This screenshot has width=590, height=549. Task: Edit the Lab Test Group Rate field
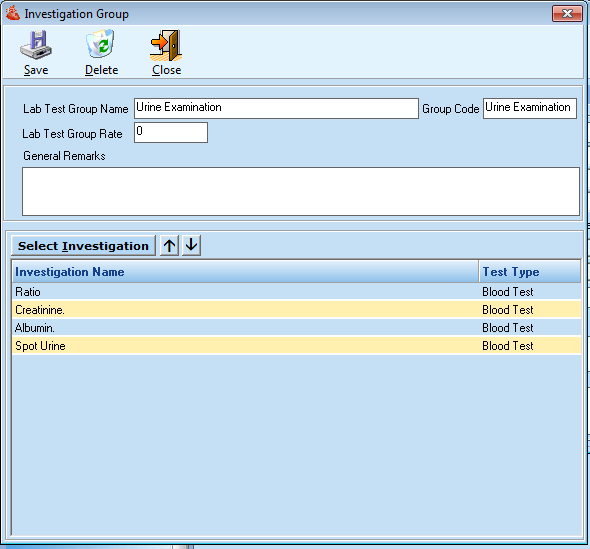point(171,132)
